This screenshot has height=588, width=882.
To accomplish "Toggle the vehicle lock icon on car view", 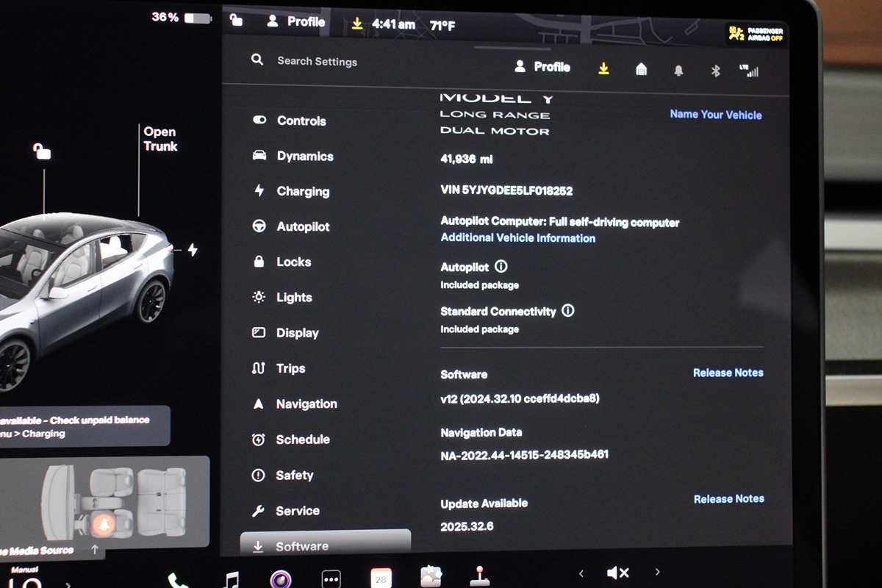I will 42,151.
